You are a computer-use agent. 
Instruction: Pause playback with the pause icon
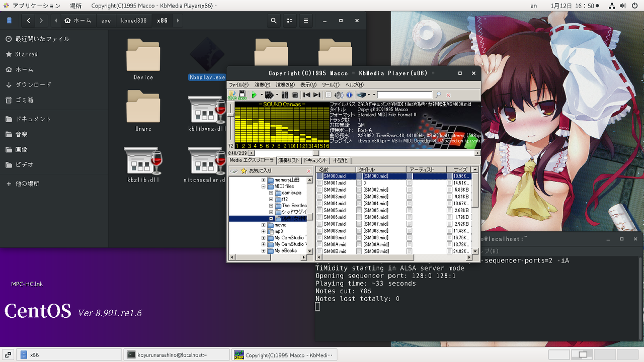[x=285, y=95]
